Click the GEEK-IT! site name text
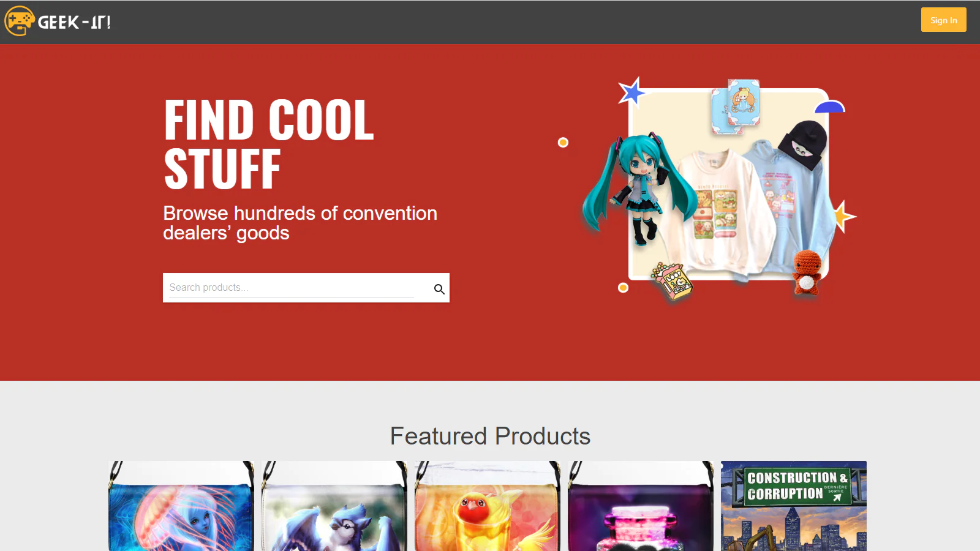This screenshot has height=551, width=980. click(74, 23)
